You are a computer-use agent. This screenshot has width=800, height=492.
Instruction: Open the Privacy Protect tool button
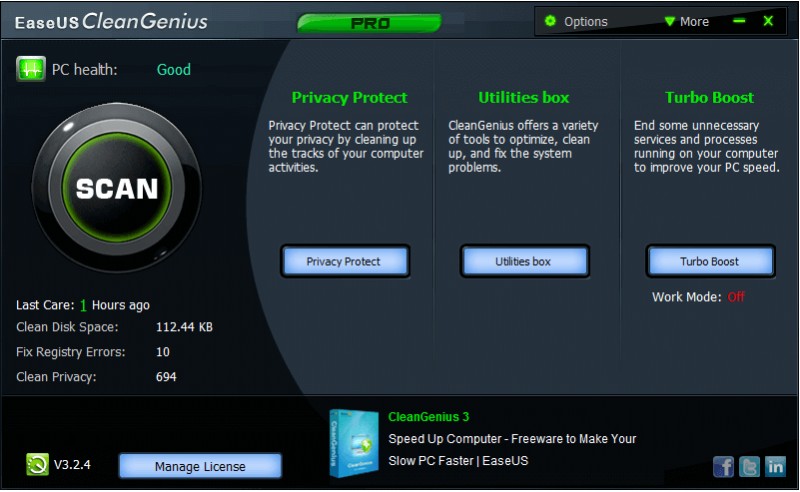(x=345, y=261)
